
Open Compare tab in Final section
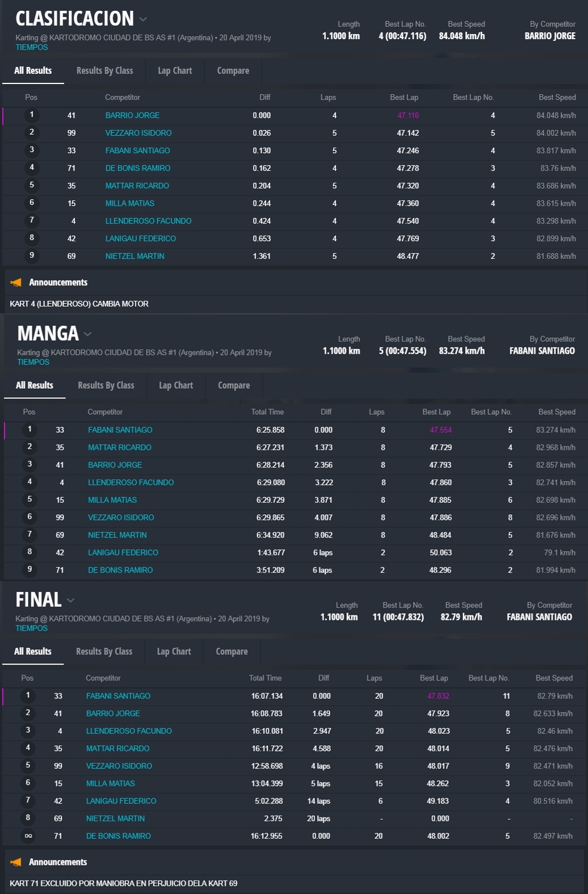pyautogui.click(x=232, y=652)
